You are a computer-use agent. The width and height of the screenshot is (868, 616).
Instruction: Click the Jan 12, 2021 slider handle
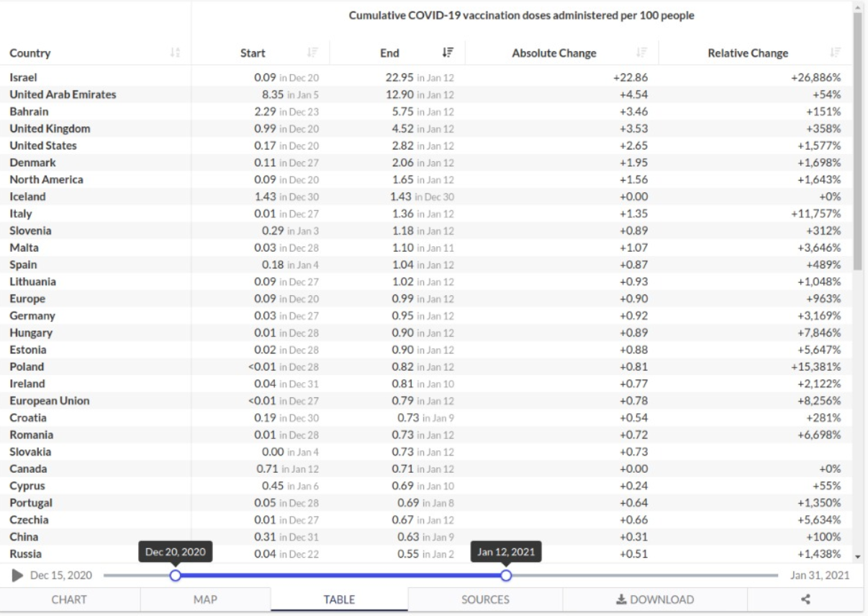[x=506, y=575]
